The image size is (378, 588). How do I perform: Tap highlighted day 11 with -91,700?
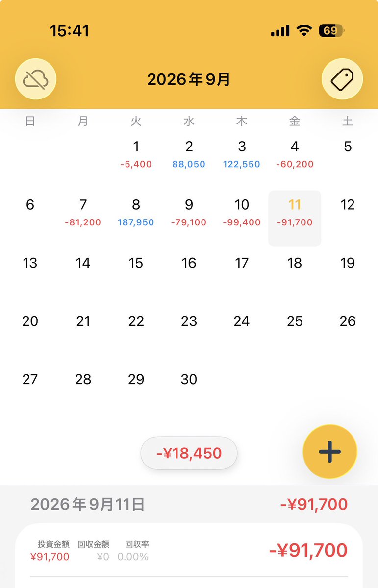click(295, 219)
